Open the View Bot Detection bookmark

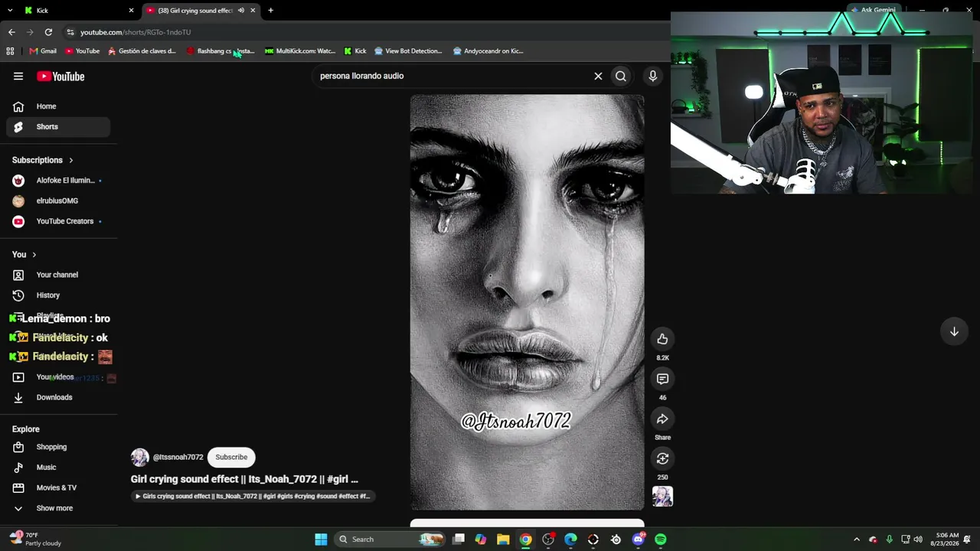click(408, 51)
